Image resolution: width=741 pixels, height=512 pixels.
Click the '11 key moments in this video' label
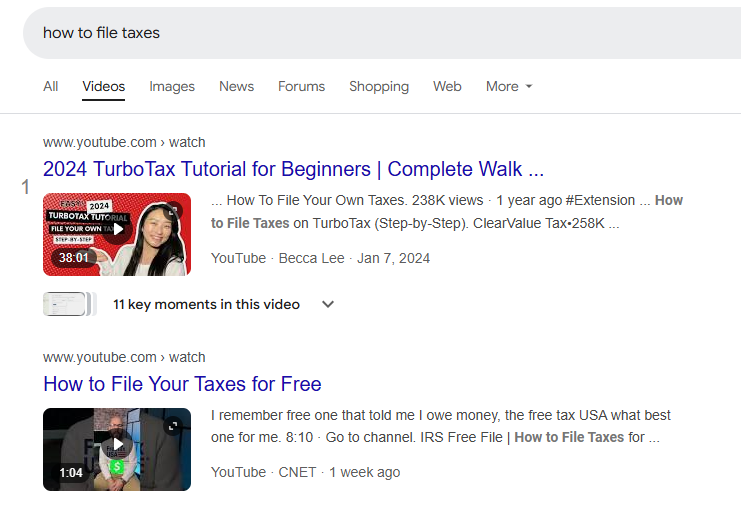[207, 304]
